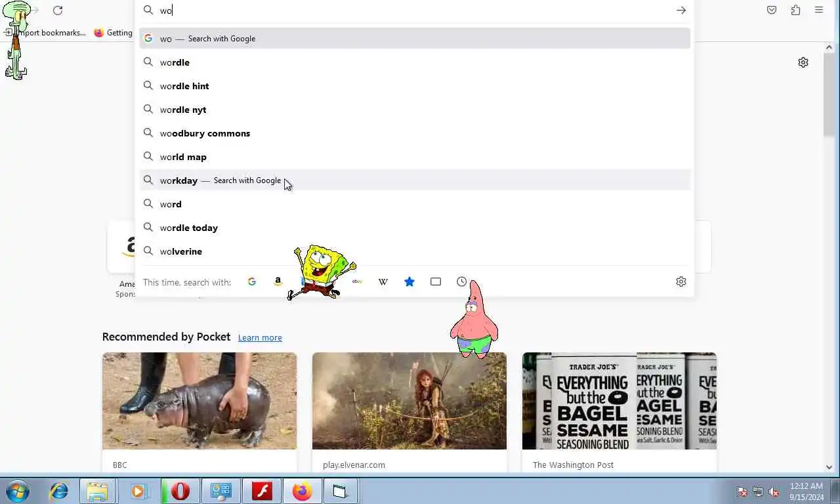The image size is (840, 504).
Task: Click the 'Recommended by Pocket' heading
Action: pyautogui.click(x=166, y=337)
